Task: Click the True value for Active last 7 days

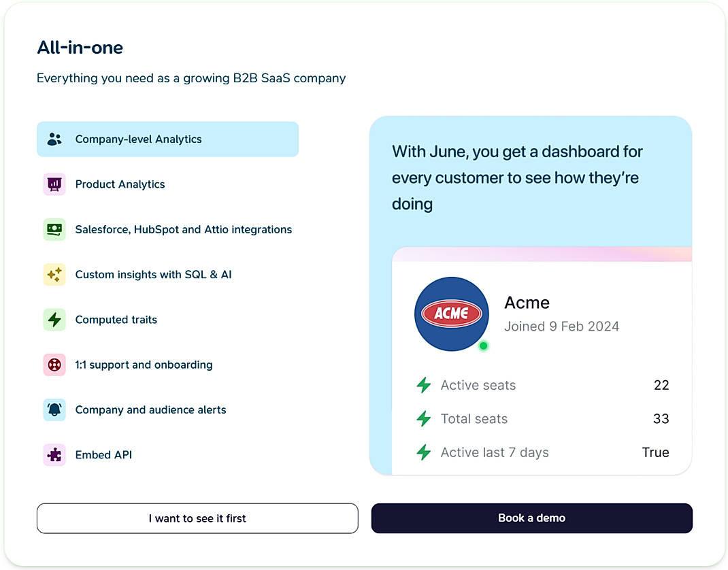Action: 655,452
